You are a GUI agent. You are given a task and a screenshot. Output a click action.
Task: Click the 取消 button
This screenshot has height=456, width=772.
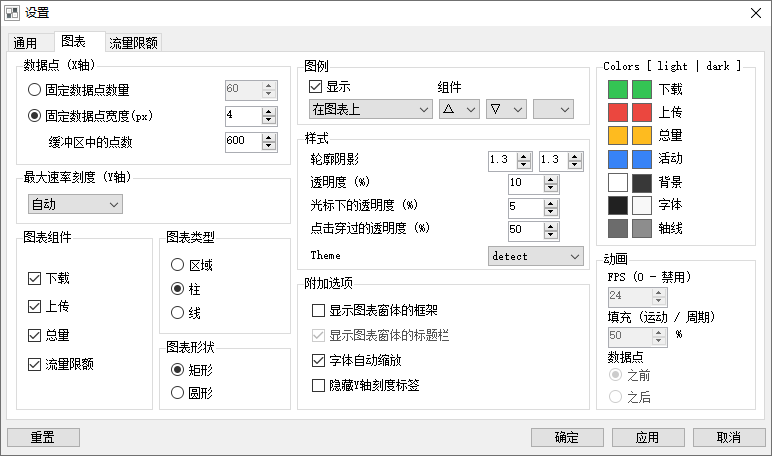click(x=729, y=437)
